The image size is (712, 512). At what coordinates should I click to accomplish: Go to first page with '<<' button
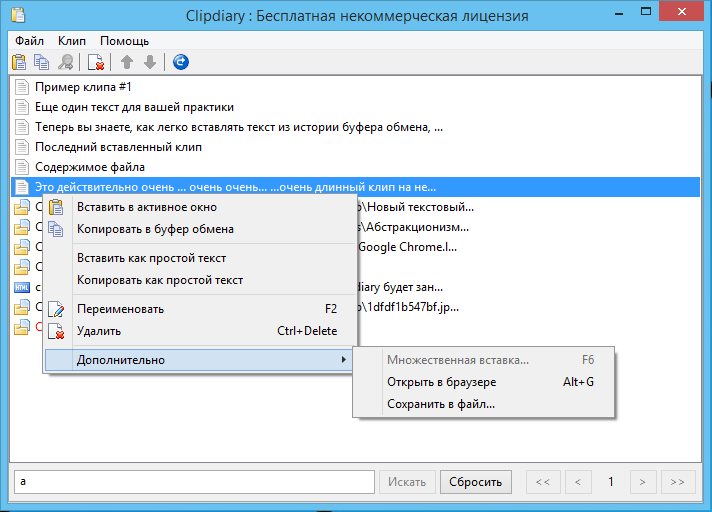pos(543,482)
